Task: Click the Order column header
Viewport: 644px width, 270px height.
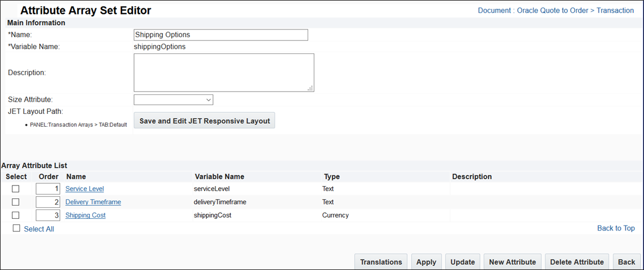Action: [x=48, y=177]
